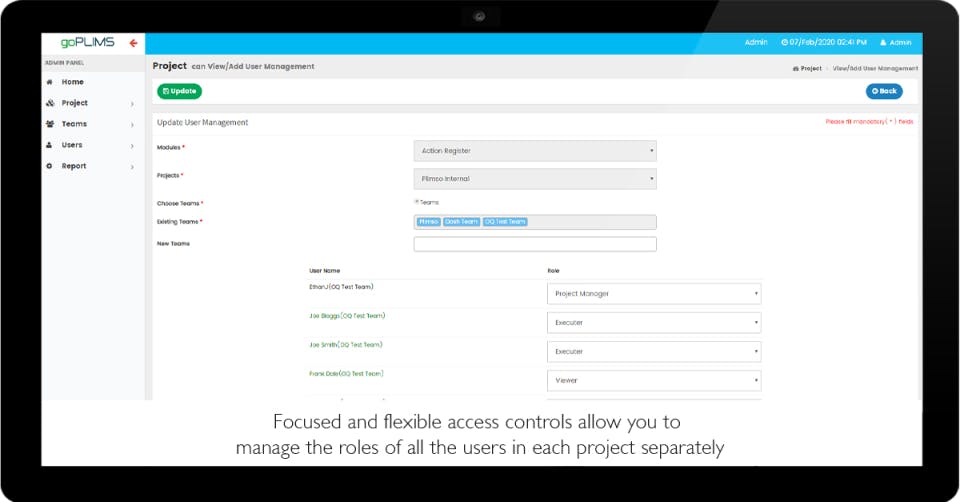960x502 pixels.
Task: Select the Teams radio button
Action: click(416, 201)
